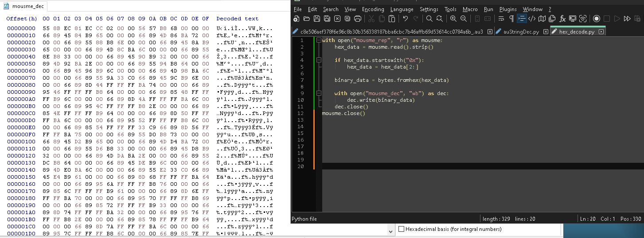Open Folder as Workspace monitor icon

coord(573,19)
